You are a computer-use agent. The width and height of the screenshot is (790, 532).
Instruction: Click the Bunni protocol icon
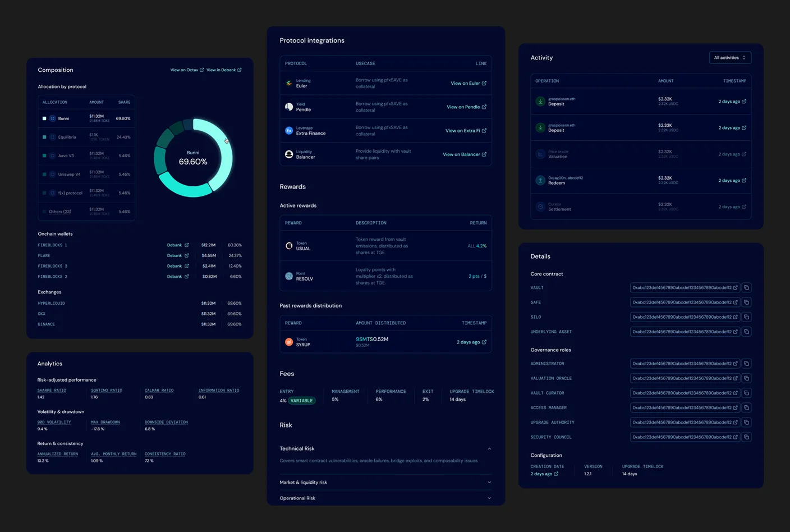[52, 118]
